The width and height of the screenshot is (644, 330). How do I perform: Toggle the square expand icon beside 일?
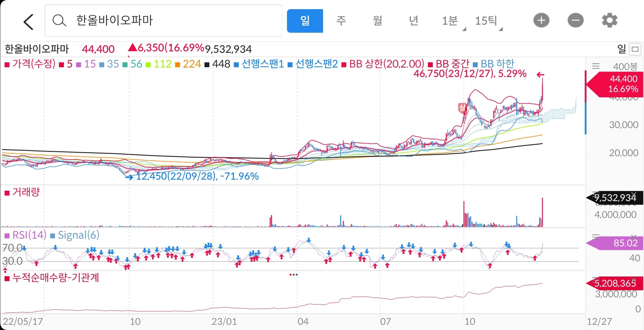point(635,49)
